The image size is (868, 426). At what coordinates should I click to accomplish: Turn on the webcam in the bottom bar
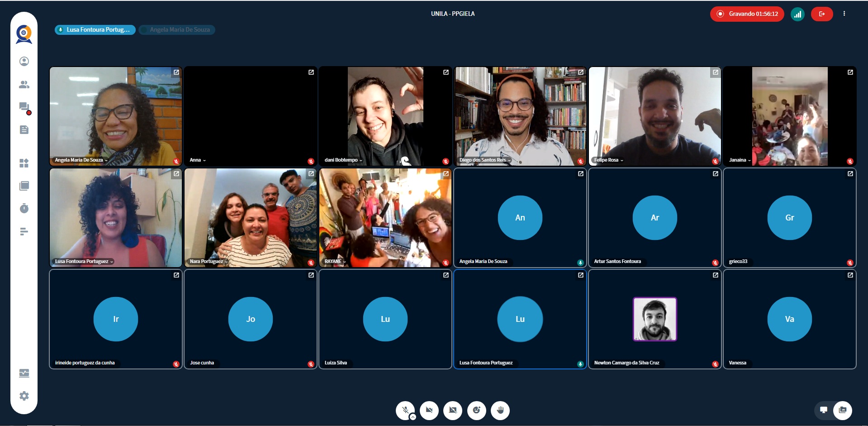(x=429, y=411)
